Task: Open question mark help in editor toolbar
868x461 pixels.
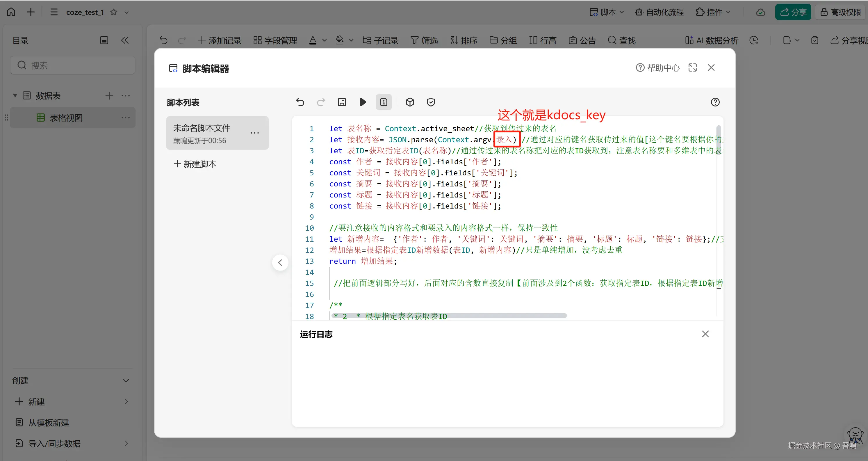Action: 715,102
